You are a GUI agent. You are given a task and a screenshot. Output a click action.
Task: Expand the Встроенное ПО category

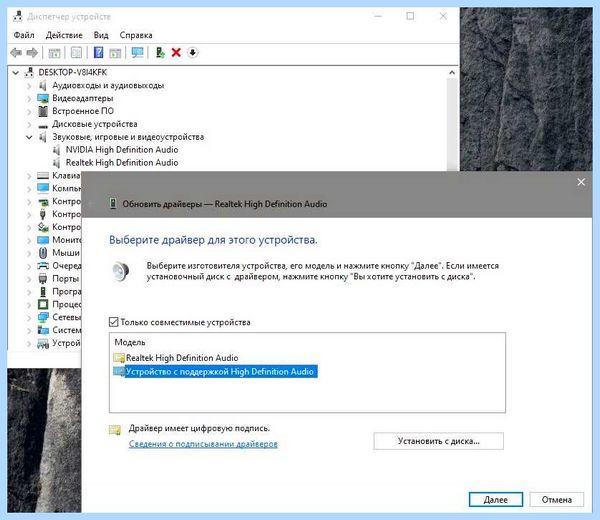29,112
